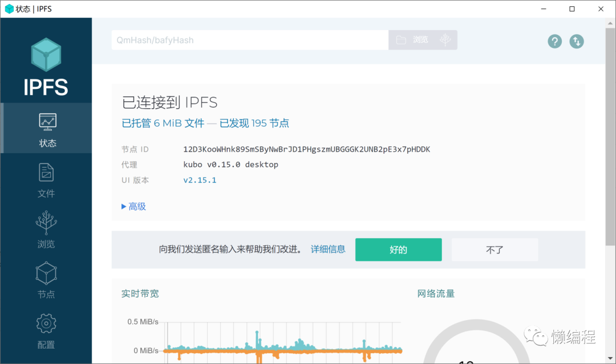Open the 已托管 6 MiB 文件 link
This screenshot has width=616, height=364.
tap(163, 123)
